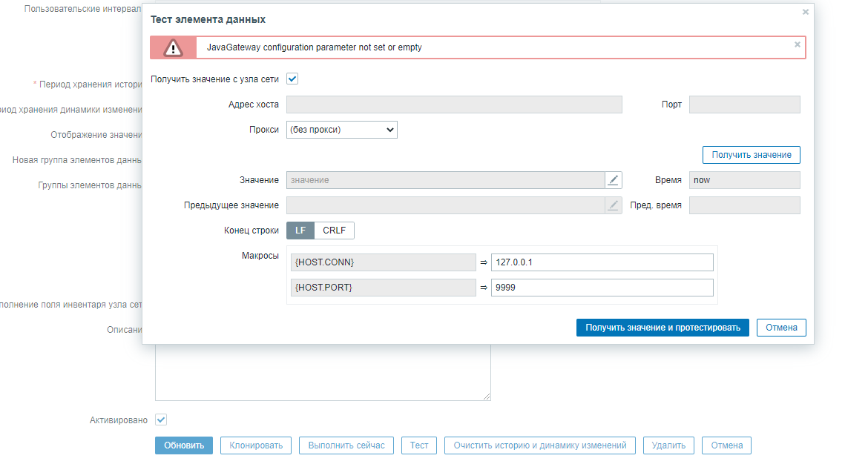Toggle Получить значение с узла сети checkbox
The height and width of the screenshot is (464, 868).
click(x=292, y=79)
